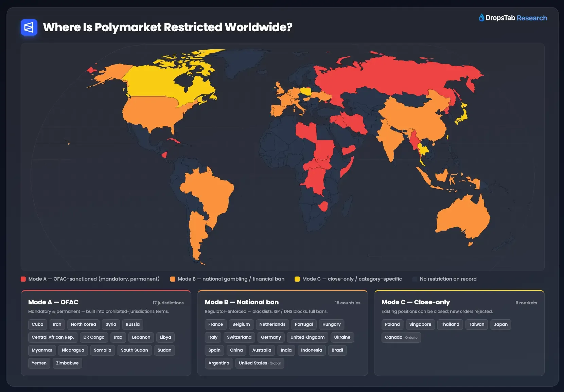564x392 pixels.
Task: Choose the Australia tag
Action: point(262,350)
